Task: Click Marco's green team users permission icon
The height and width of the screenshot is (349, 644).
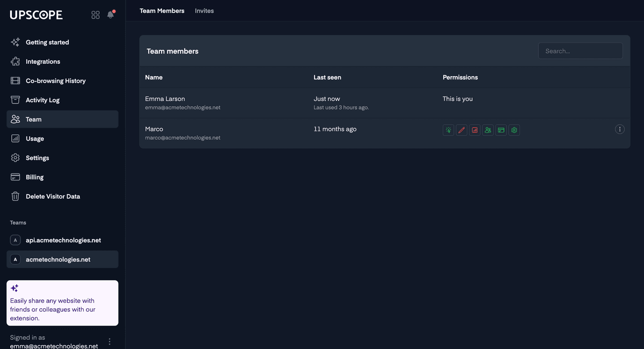Action: 488,130
